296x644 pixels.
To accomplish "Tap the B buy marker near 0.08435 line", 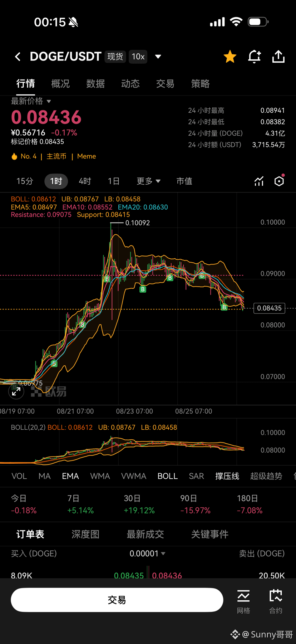I will click(224, 307).
